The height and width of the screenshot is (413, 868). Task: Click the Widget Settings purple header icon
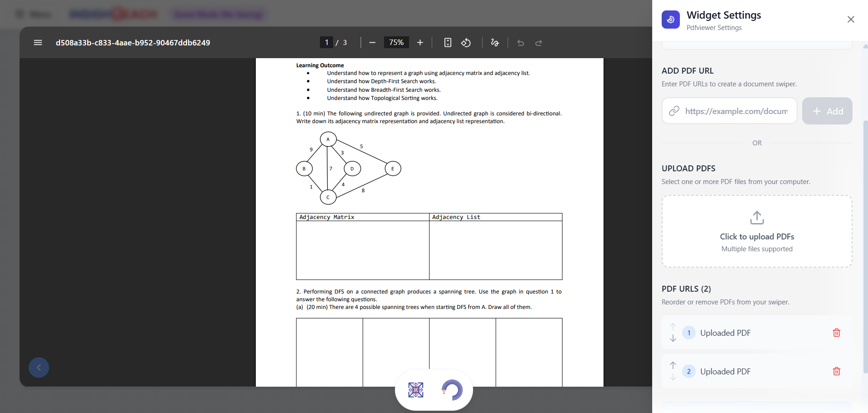[x=671, y=20]
